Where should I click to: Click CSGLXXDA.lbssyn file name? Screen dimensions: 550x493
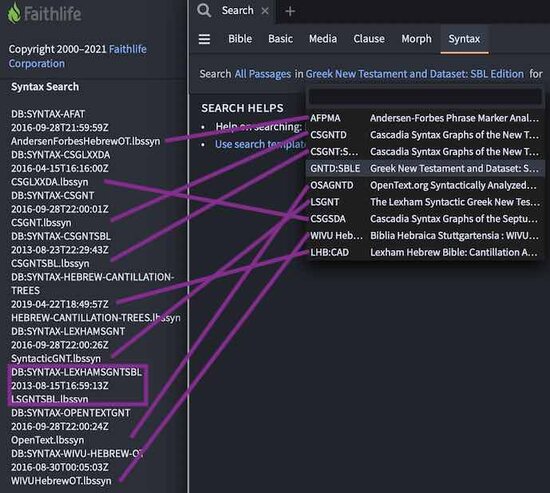pyautogui.click(x=50, y=182)
